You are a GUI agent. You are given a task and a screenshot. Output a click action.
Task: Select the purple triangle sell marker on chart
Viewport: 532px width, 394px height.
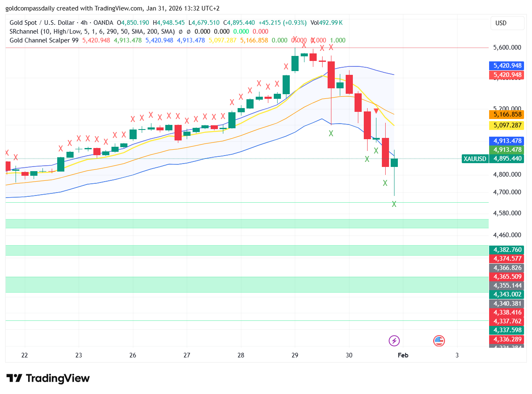click(376, 110)
